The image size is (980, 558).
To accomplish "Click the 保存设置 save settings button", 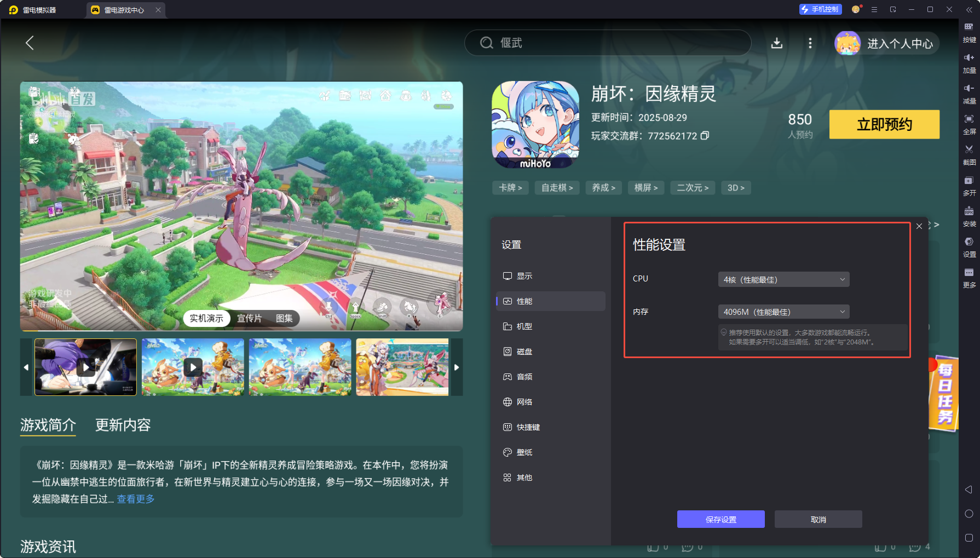I will pos(720,519).
